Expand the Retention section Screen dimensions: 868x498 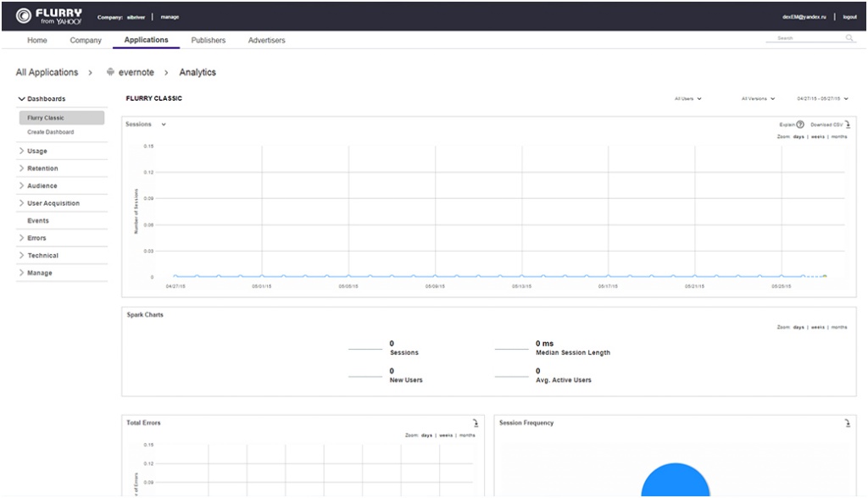(21, 169)
